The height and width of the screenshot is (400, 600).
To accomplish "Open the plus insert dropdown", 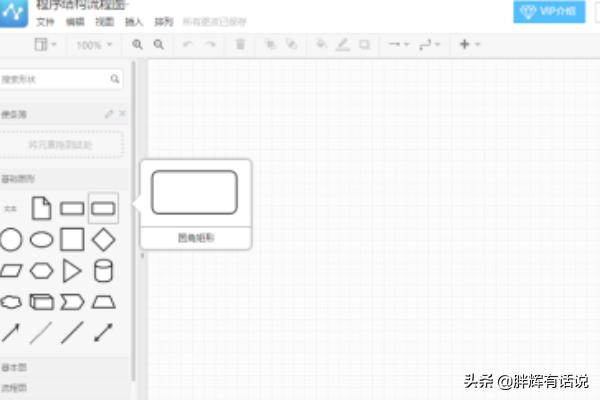I will point(470,44).
